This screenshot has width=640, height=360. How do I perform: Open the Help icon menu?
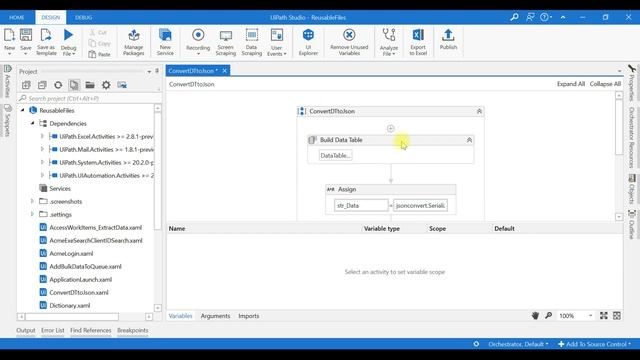pos(544,17)
